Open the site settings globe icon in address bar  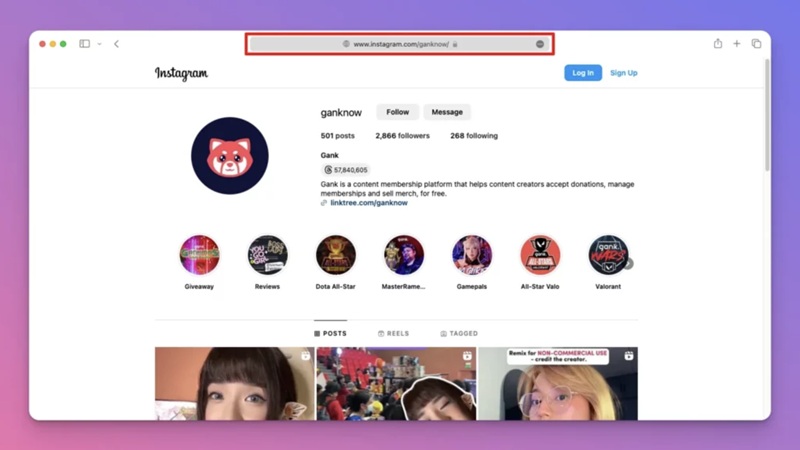coord(346,44)
